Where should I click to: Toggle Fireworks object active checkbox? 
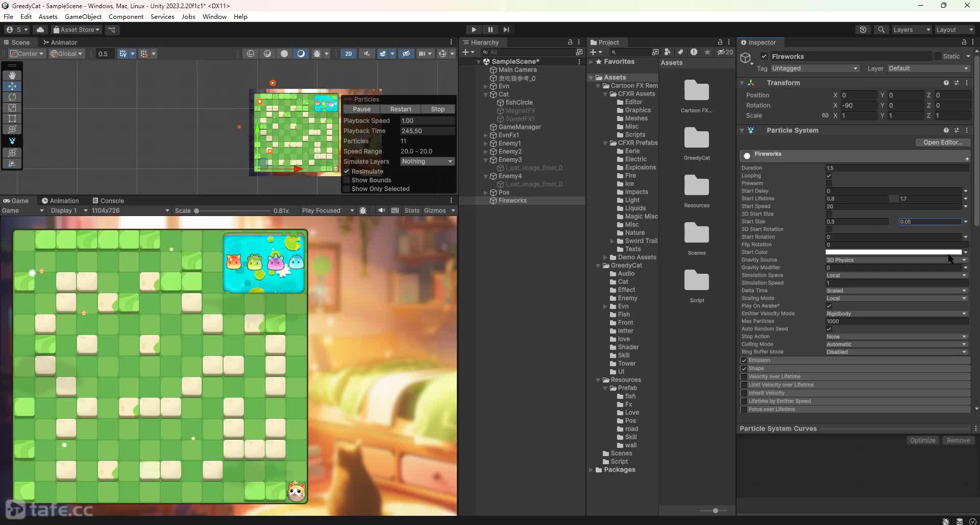coord(764,56)
